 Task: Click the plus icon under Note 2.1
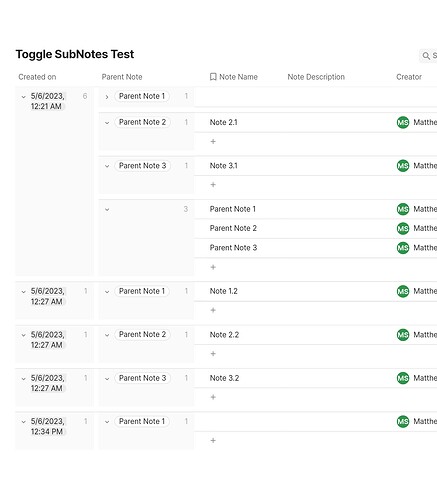click(x=213, y=141)
